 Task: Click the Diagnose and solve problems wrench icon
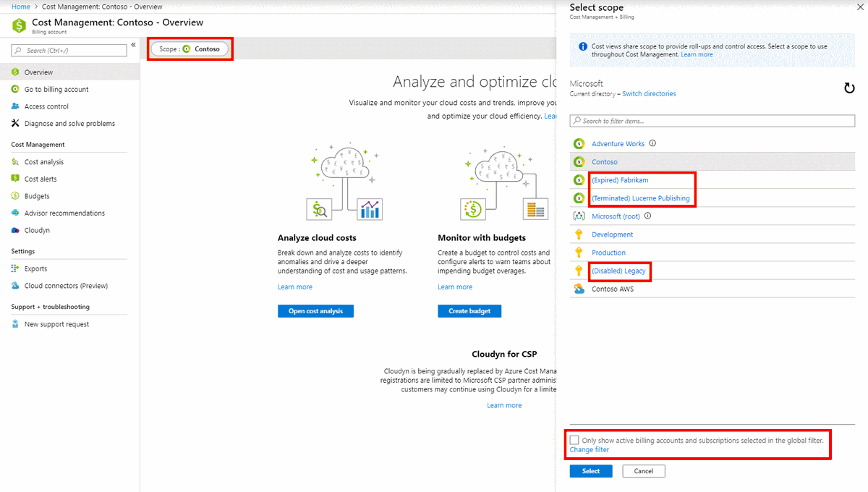coord(16,123)
